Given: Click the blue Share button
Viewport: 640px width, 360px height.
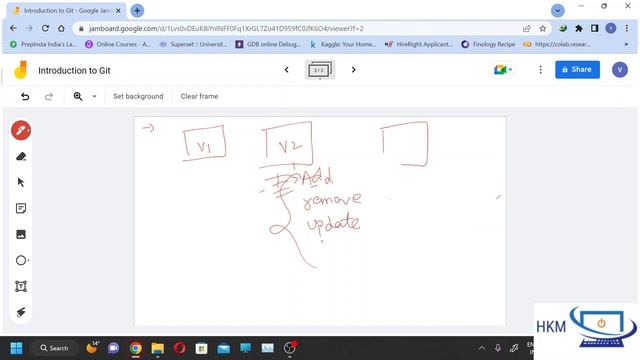Looking at the screenshot, I should (577, 69).
